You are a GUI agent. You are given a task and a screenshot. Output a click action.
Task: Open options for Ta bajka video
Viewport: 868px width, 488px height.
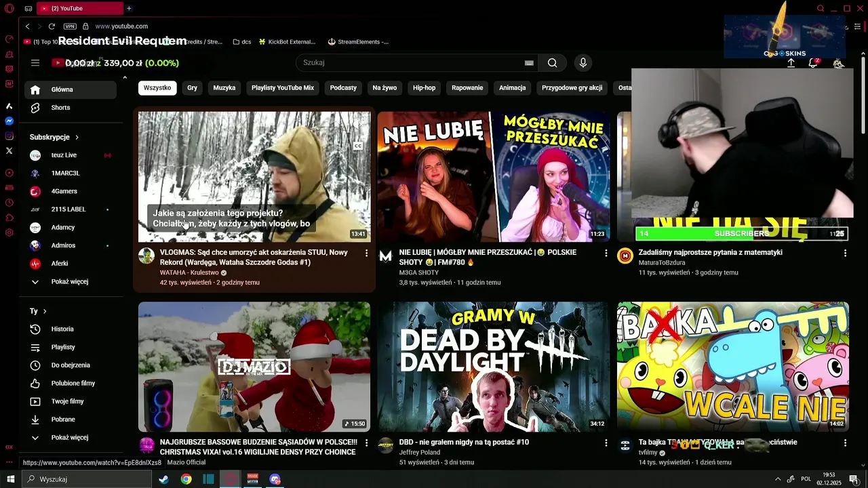[x=845, y=443]
